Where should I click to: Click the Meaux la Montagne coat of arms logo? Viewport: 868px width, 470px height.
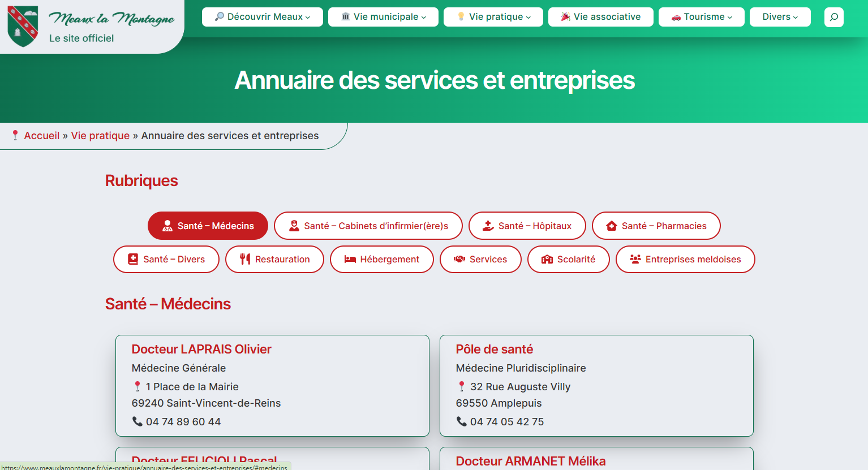pyautogui.click(x=23, y=26)
